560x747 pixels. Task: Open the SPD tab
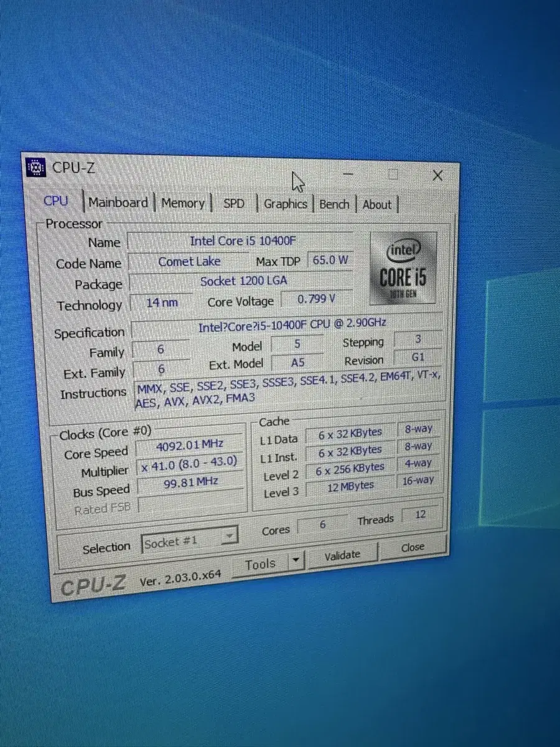[x=234, y=204]
